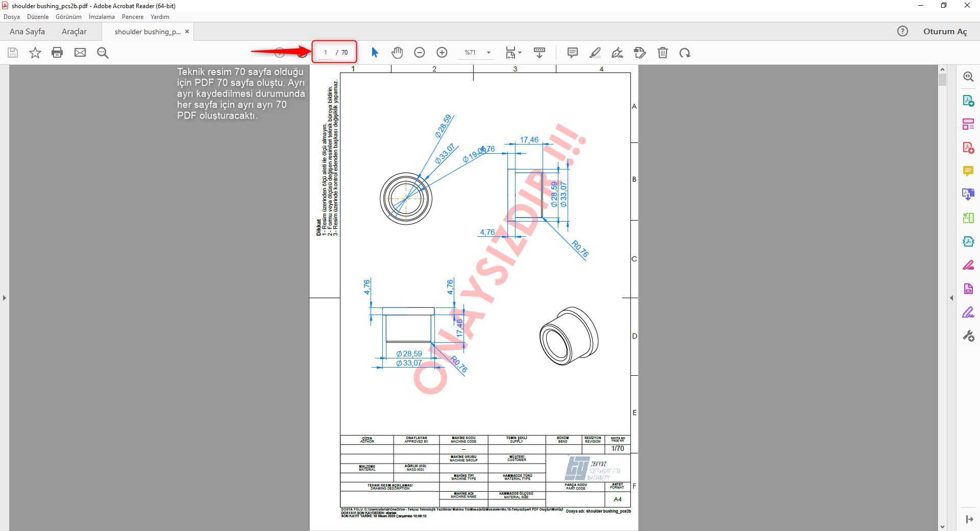Click the vertical scrollbar thumb
This screenshot has width=980, height=531.
click(942, 80)
